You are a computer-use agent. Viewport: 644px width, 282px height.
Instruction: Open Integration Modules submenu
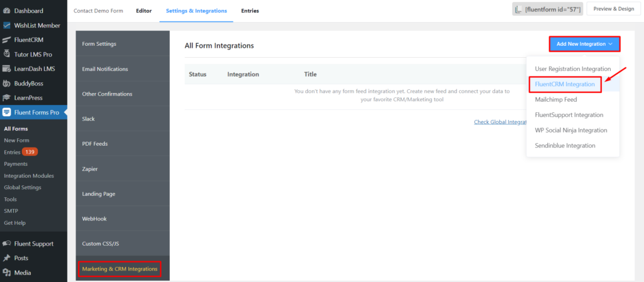[x=29, y=176]
